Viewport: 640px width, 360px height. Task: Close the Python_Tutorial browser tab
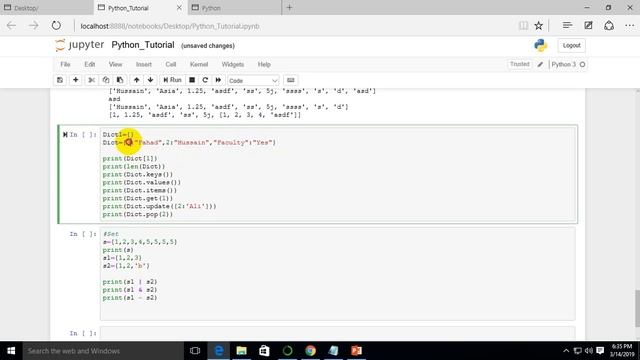(x=179, y=8)
